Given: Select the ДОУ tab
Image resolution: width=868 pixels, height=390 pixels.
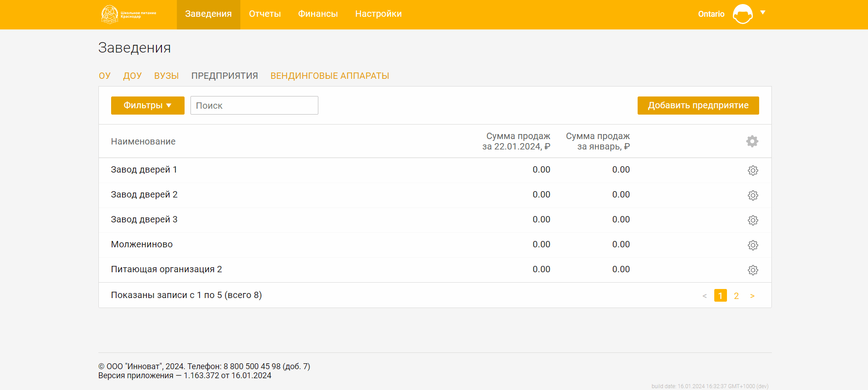Looking at the screenshot, I should click(x=132, y=76).
